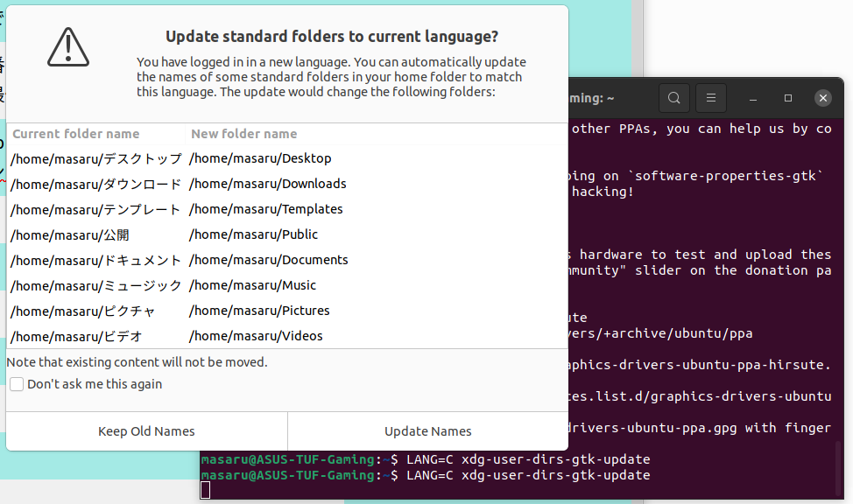
Task: Check the "Don't ask me this again" box
Action: 17,384
